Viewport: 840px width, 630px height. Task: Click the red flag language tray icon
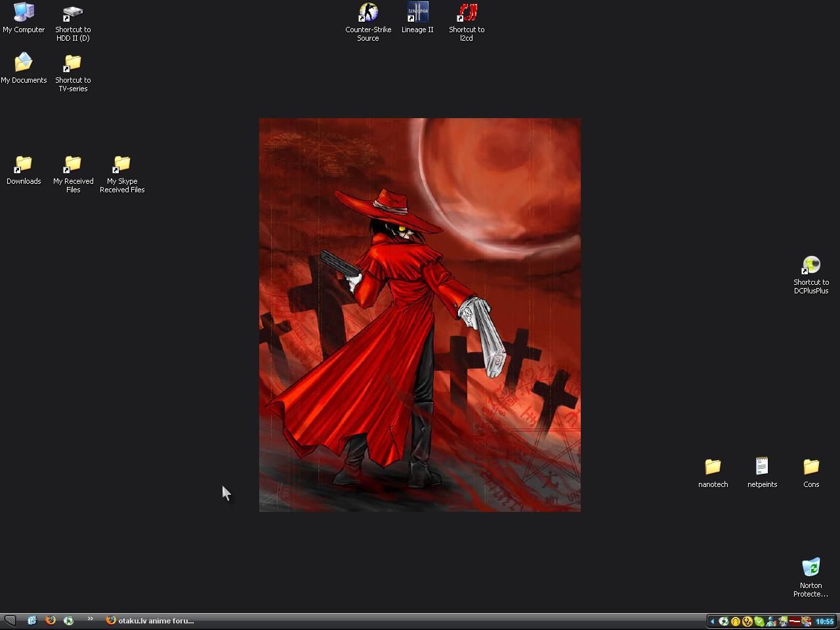click(x=795, y=621)
